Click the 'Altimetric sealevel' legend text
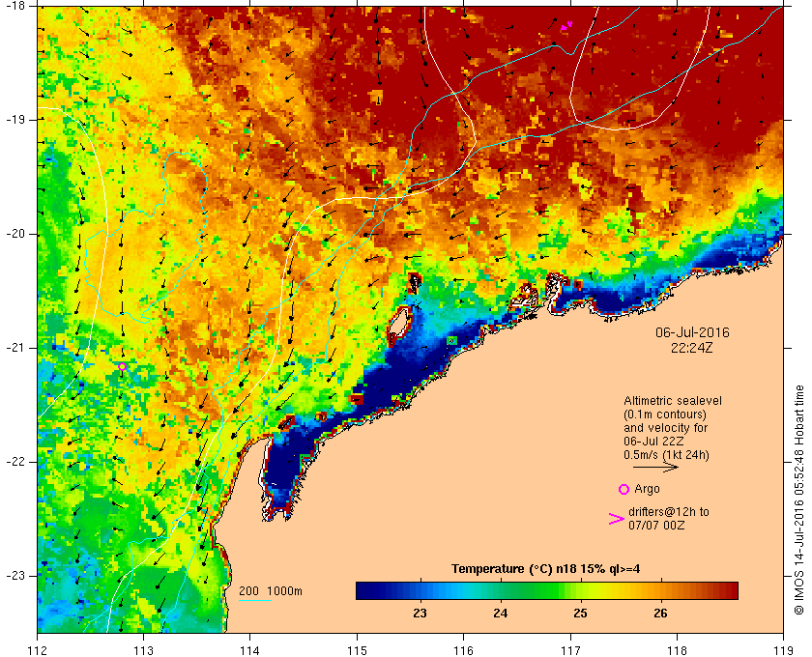This screenshot has width=812, height=657. (x=673, y=401)
